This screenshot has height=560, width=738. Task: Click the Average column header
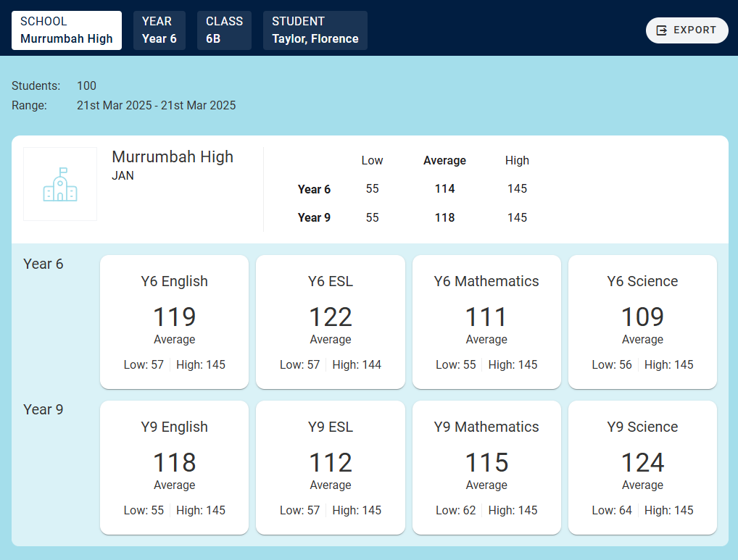[x=444, y=161]
